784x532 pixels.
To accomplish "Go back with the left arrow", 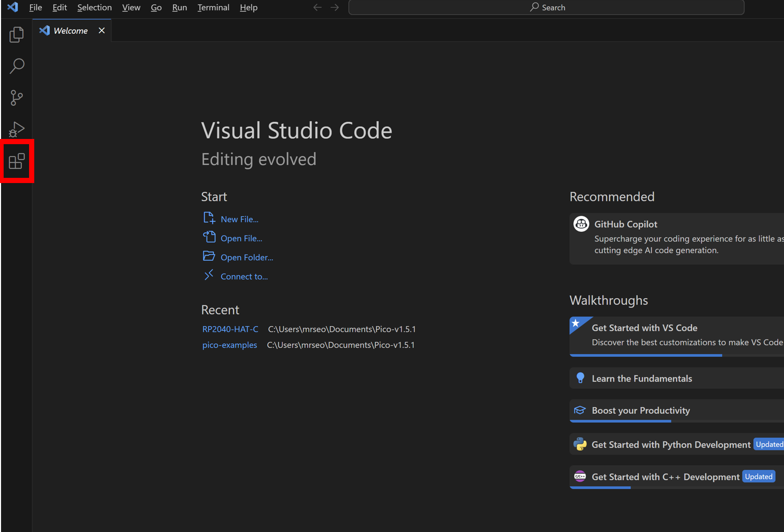I will (x=318, y=7).
